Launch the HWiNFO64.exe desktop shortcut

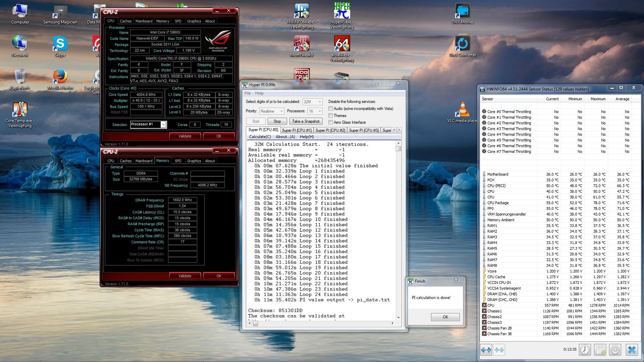coord(301,16)
